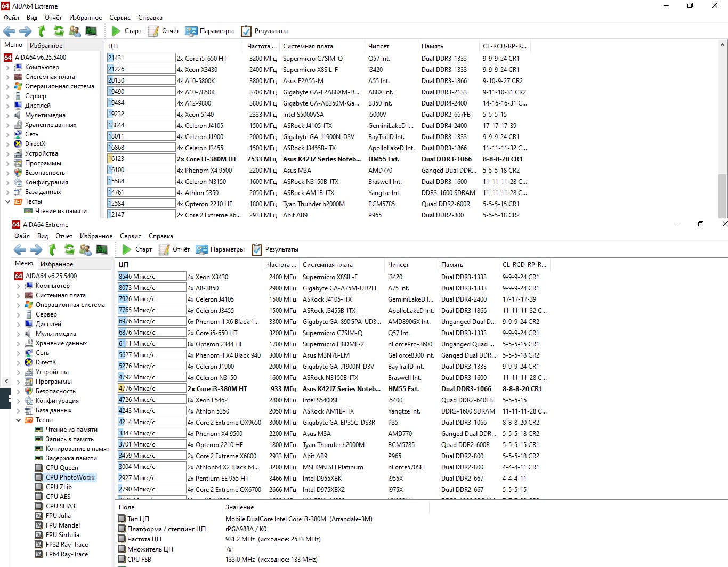Open the Справка menu in the background window
This screenshot has width=728, height=567.
pyautogui.click(x=150, y=18)
